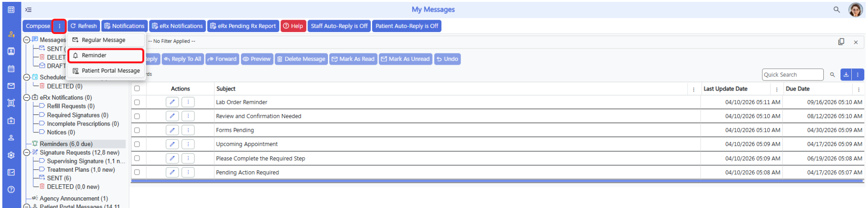The width and height of the screenshot is (868, 208).
Task: Click the pencil edit icon for Lab Order Reminder
Action: [x=172, y=102]
